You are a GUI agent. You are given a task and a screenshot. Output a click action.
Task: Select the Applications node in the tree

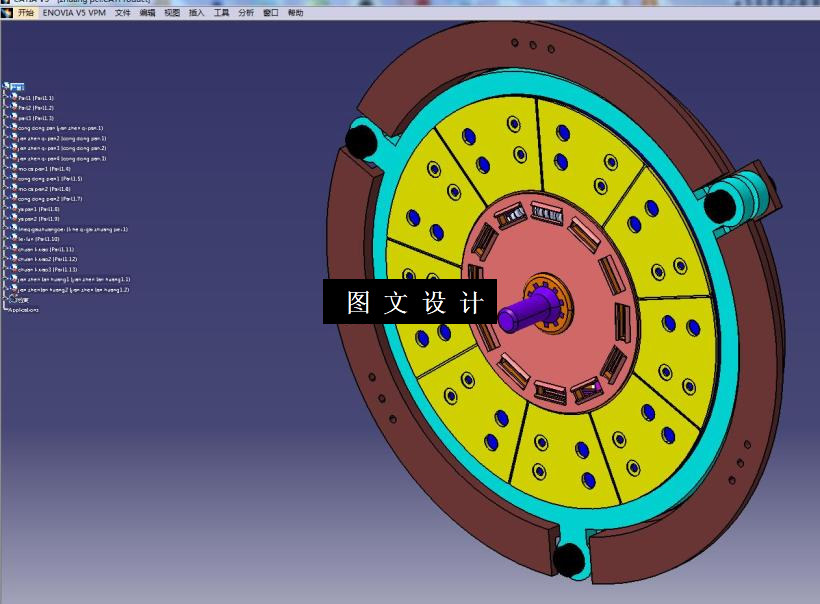[x=24, y=310]
